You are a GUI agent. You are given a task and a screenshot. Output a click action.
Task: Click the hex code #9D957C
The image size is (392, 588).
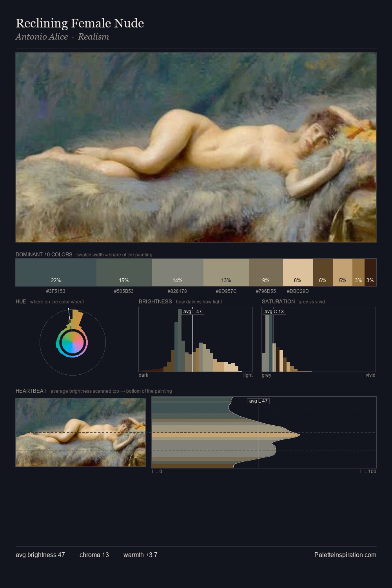pyautogui.click(x=226, y=291)
